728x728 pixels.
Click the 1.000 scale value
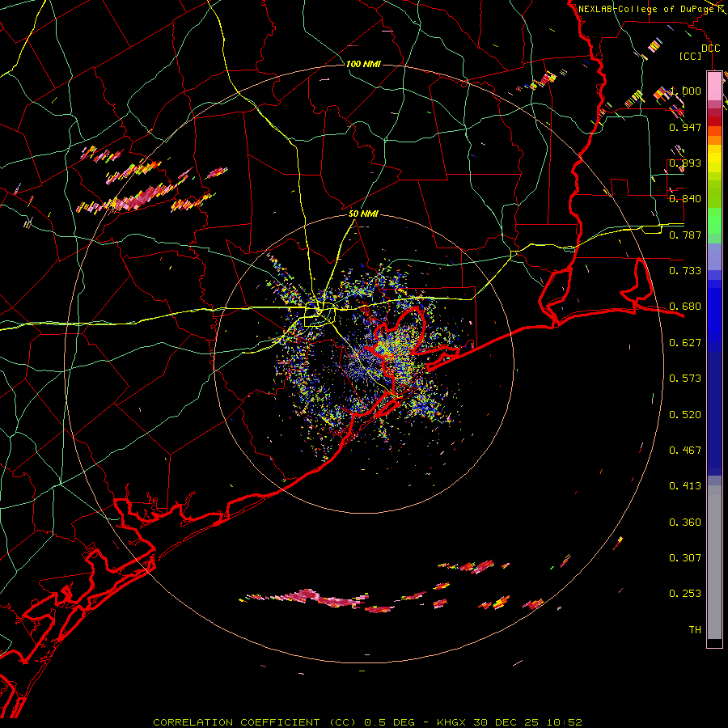[685, 91]
